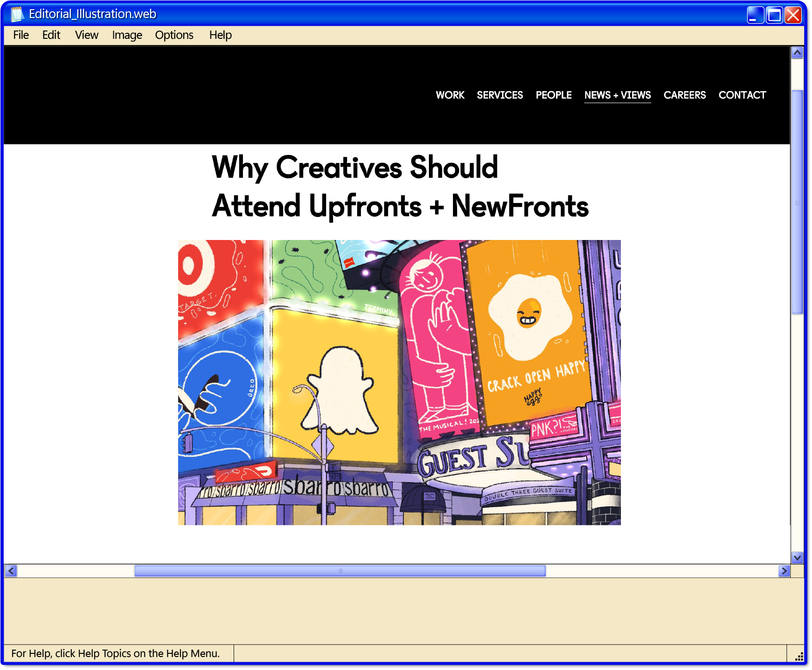Click the vertical scrollbar up arrow
Screen dimensions: 812x670
pos(797,52)
